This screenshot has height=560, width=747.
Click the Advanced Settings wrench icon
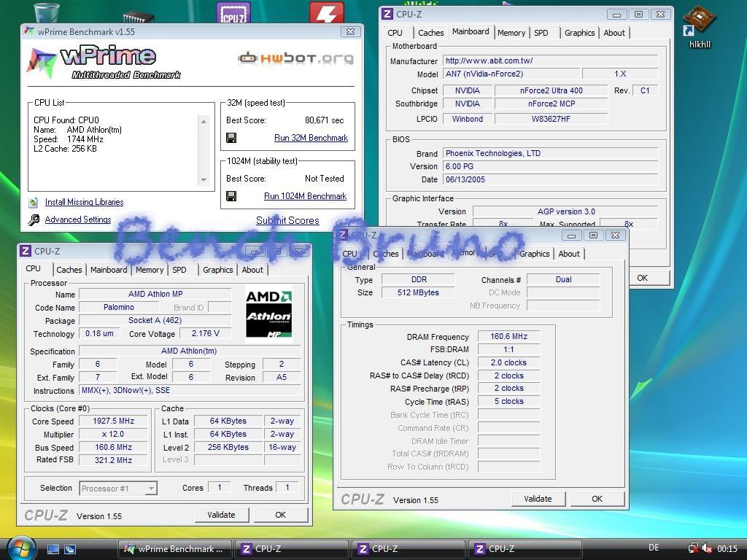[34, 219]
